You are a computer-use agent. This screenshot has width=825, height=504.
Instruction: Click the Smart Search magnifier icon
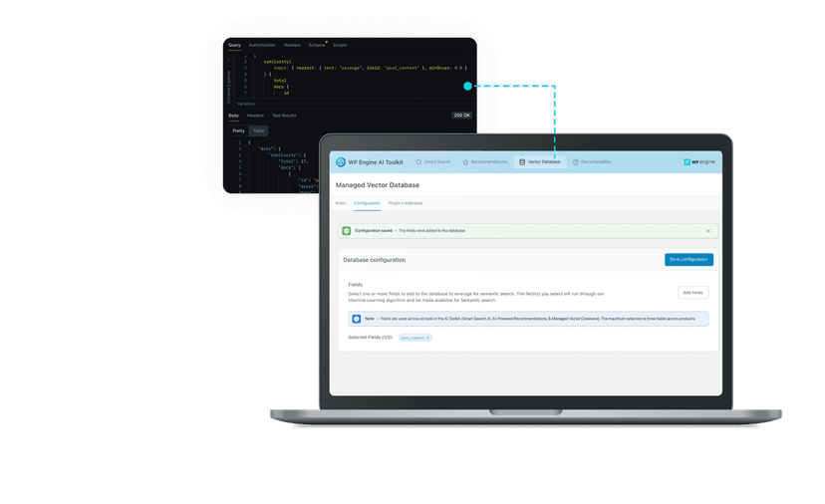(x=418, y=162)
